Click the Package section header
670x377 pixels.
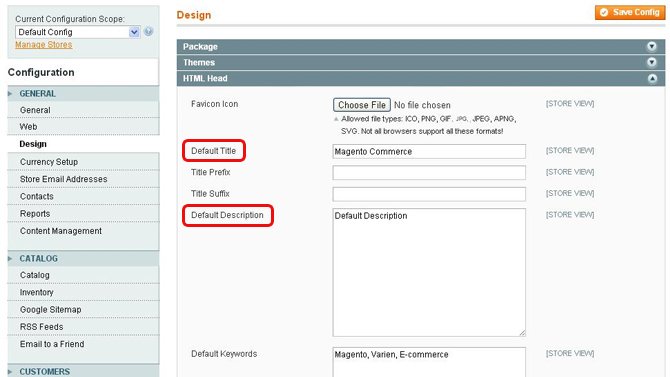421,47
